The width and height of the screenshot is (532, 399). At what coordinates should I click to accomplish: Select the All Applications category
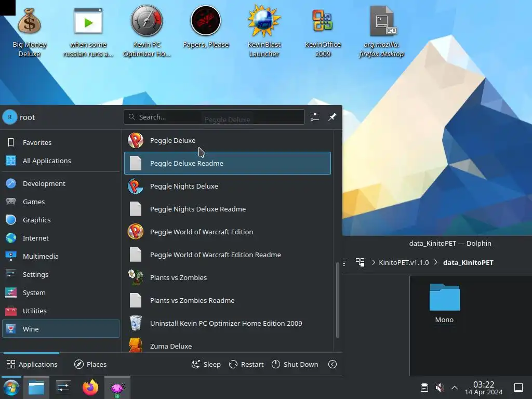click(61, 161)
